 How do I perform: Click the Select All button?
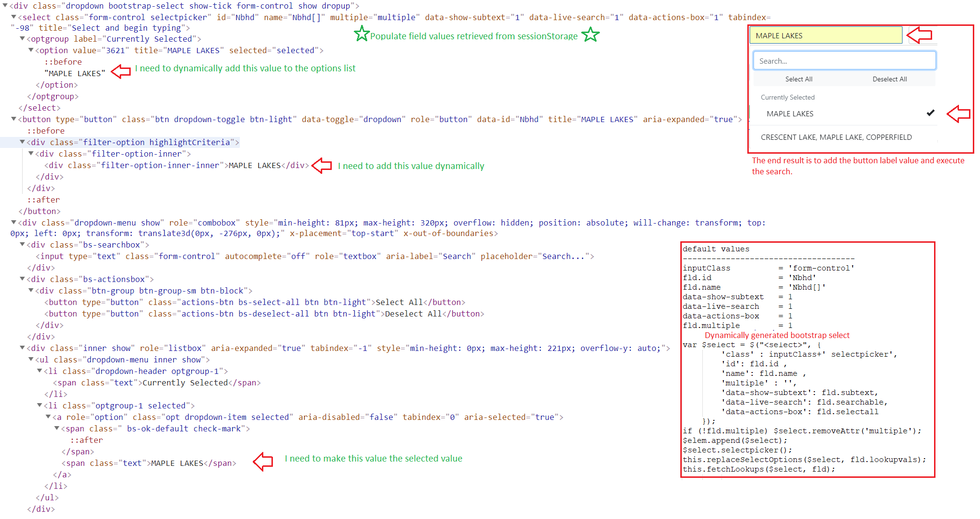pos(799,79)
